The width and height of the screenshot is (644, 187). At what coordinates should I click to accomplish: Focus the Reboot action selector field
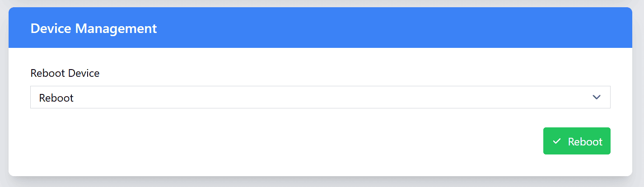[320, 97]
